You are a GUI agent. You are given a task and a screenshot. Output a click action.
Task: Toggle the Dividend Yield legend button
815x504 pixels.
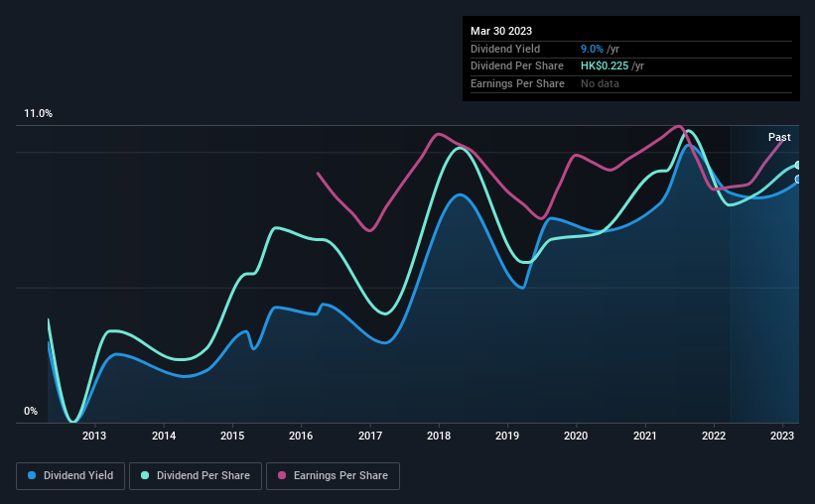(x=70, y=476)
